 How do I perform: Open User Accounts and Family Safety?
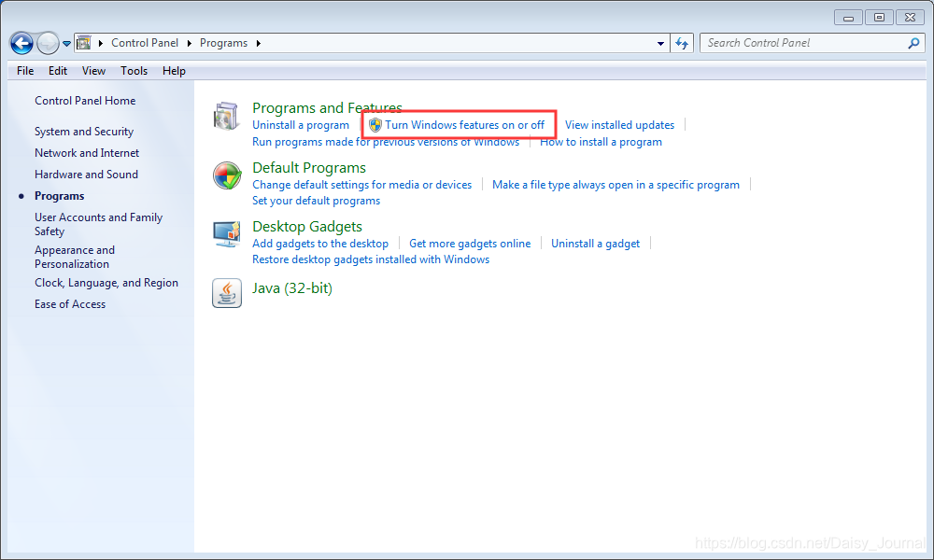click(98, 224)
